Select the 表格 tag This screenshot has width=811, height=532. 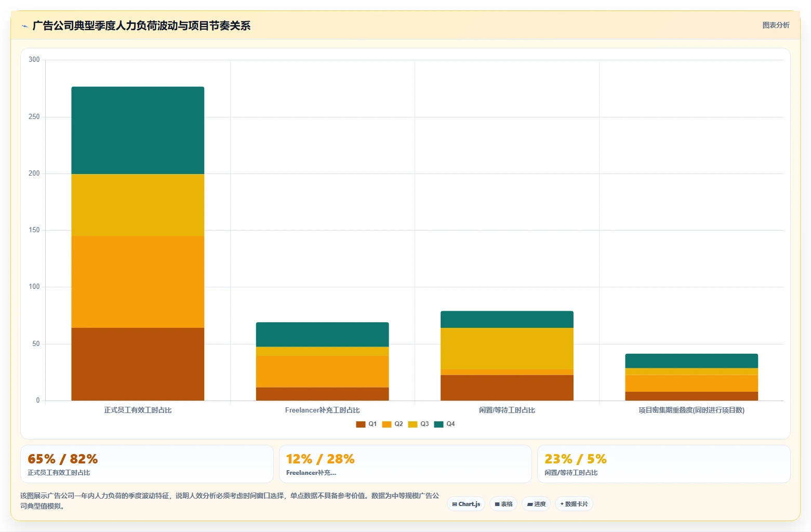[x=503, y=504]
